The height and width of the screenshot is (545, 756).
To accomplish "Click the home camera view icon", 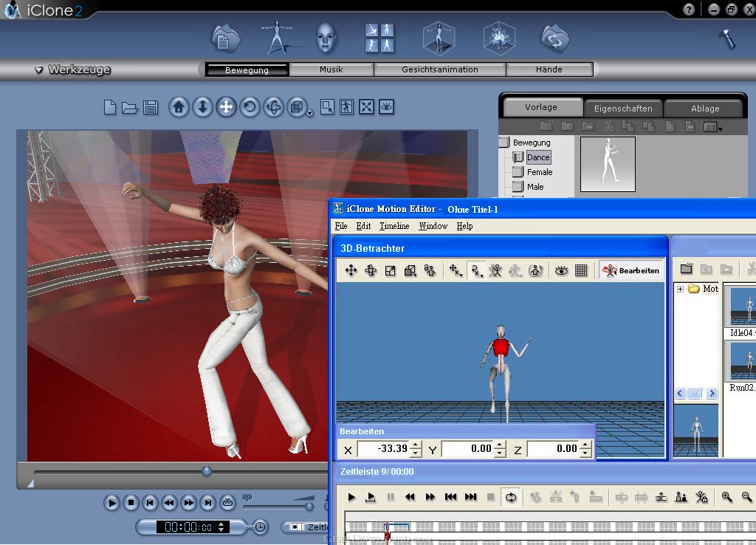I will click(179, 106).
